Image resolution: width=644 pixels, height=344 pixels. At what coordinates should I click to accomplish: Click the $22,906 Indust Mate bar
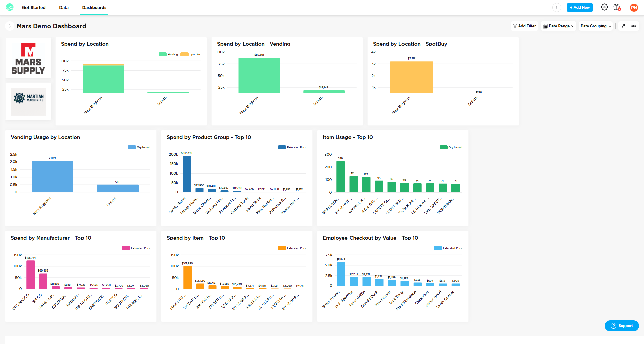[199, 190]
